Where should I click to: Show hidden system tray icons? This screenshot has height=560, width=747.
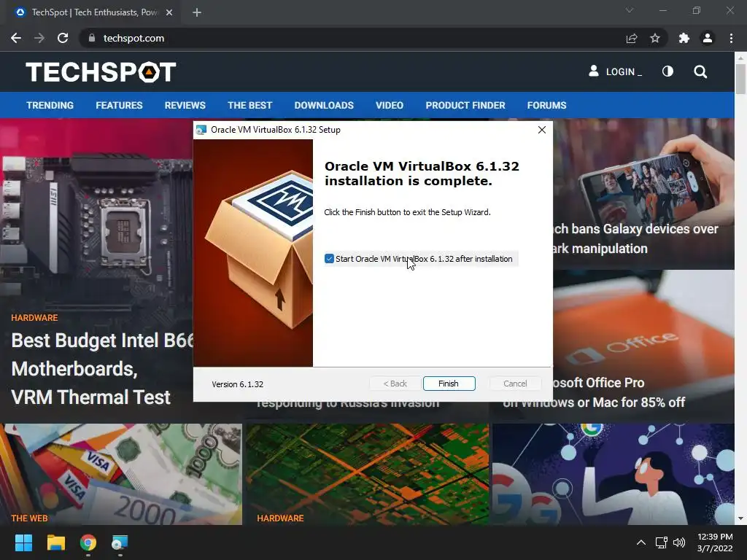(641, 542)
